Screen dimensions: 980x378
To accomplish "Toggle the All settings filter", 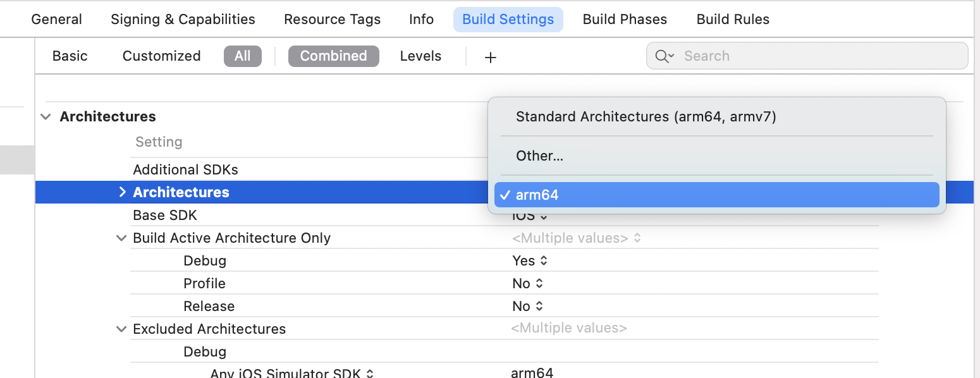I will point(243,56).
